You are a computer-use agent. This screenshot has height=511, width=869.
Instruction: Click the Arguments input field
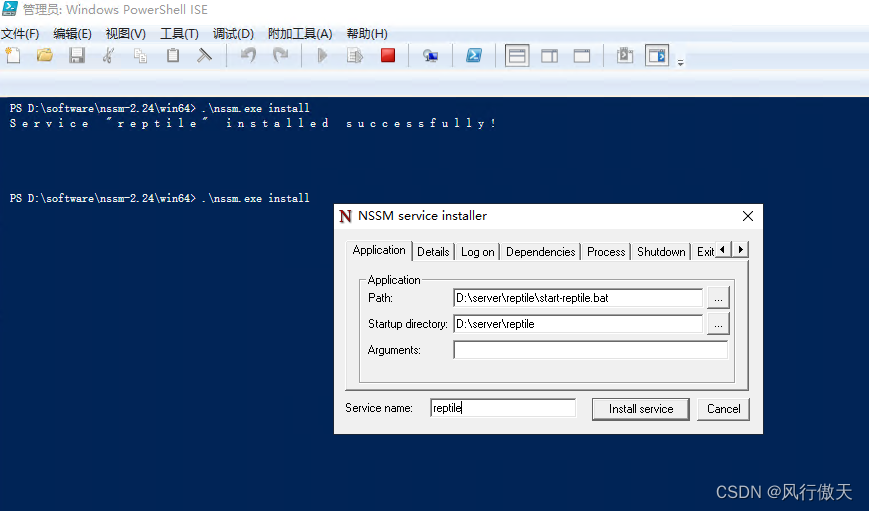tap(591, 350)
